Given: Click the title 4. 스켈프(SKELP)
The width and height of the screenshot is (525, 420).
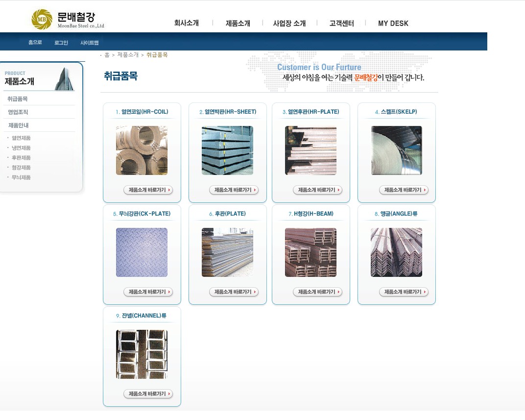Looking at the screenshot, I should 396,112.
